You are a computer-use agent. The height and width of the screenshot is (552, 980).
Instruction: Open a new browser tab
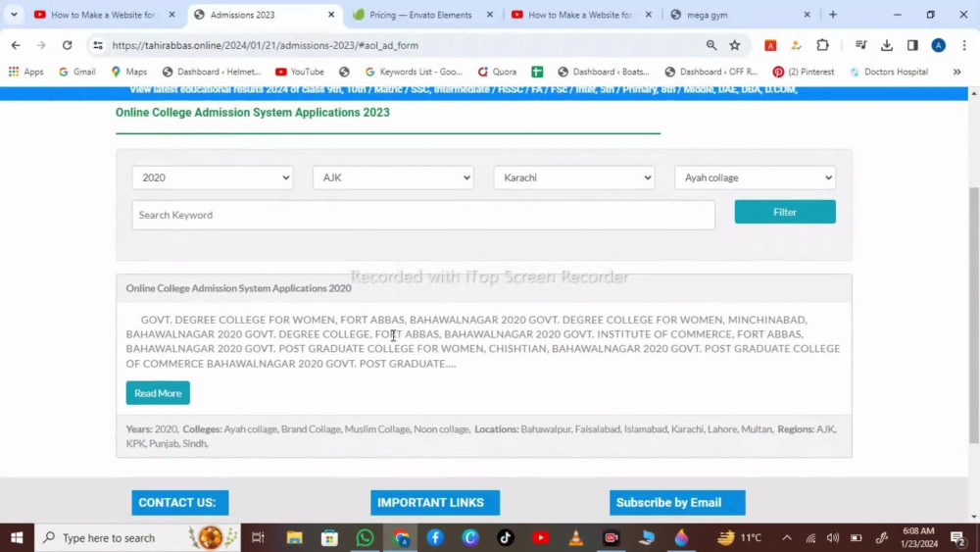point(832,15)
